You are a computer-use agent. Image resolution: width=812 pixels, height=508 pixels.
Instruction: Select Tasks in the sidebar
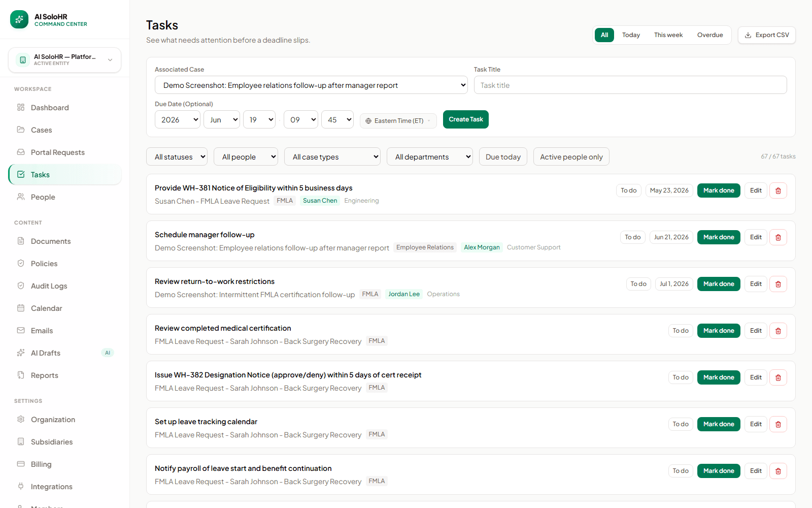(x=65, y=175)
